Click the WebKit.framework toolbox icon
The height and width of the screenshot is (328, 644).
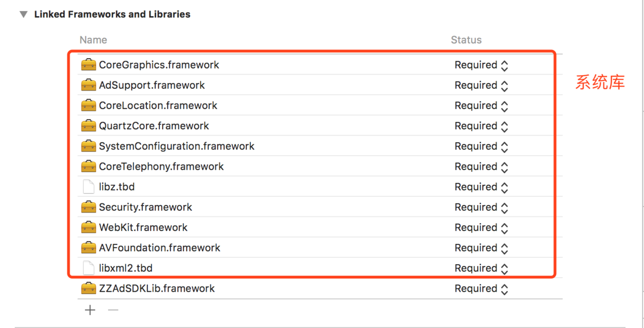[x=89, y=227]
